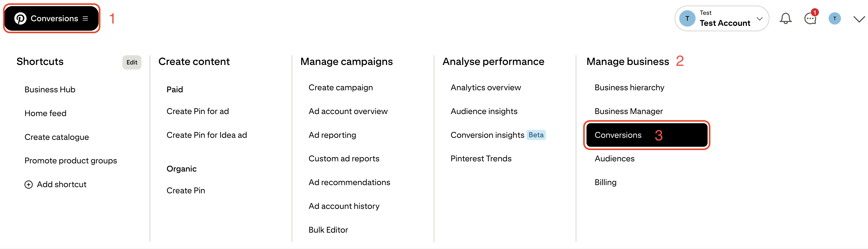Select Conversions under Manage business

618,135
